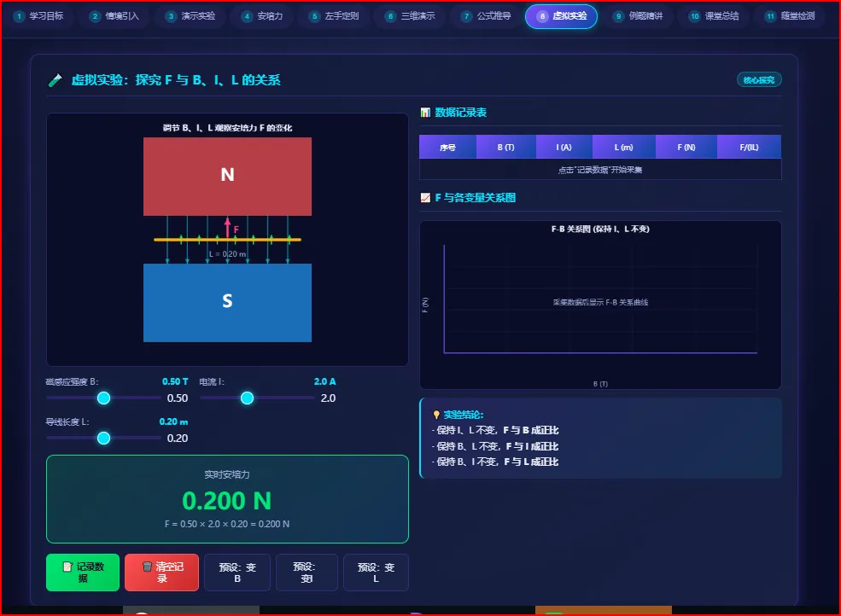Click the 导线长度 L slider handle
This screenshot has height=616, width=841.
pyautogui.click(x=103, y=438)
